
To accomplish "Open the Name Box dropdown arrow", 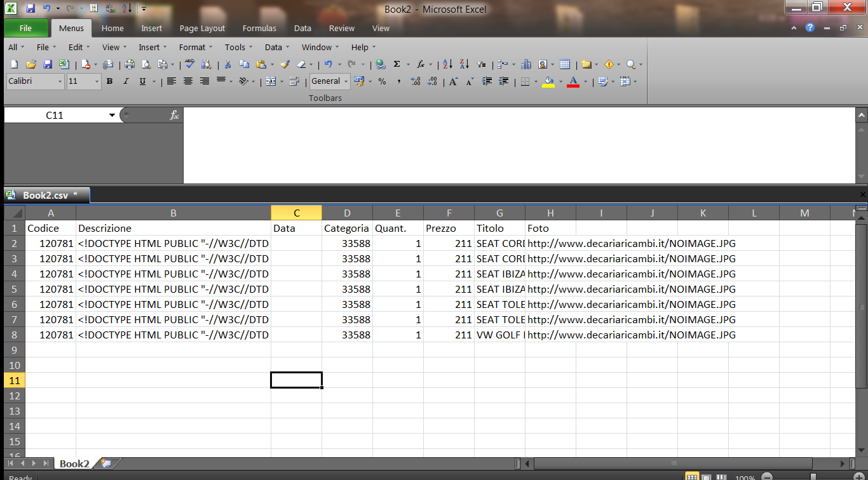I will [x=112, y=116].
